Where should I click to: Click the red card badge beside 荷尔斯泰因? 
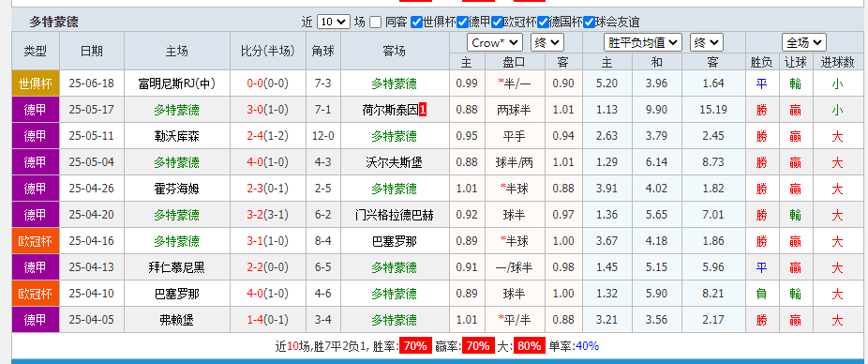[x=423, y=110]
